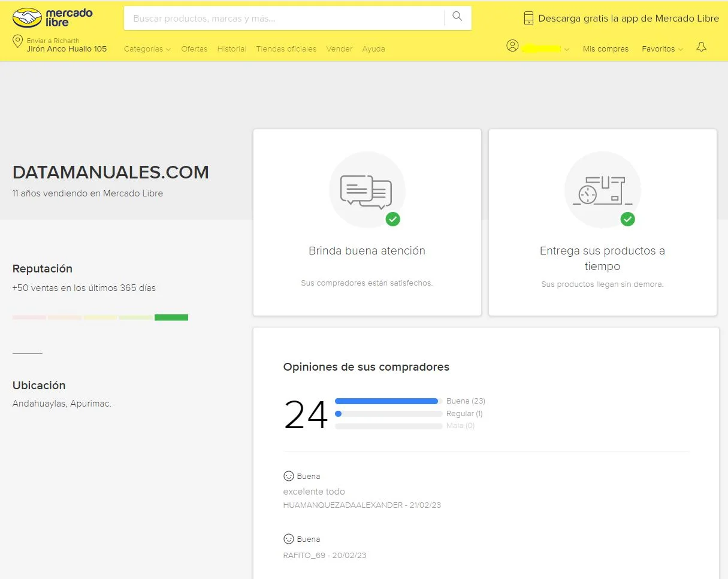Screen dimensions: 728x579
Task: Click the large '24' opinions count
Action: [x=306, y=416]
